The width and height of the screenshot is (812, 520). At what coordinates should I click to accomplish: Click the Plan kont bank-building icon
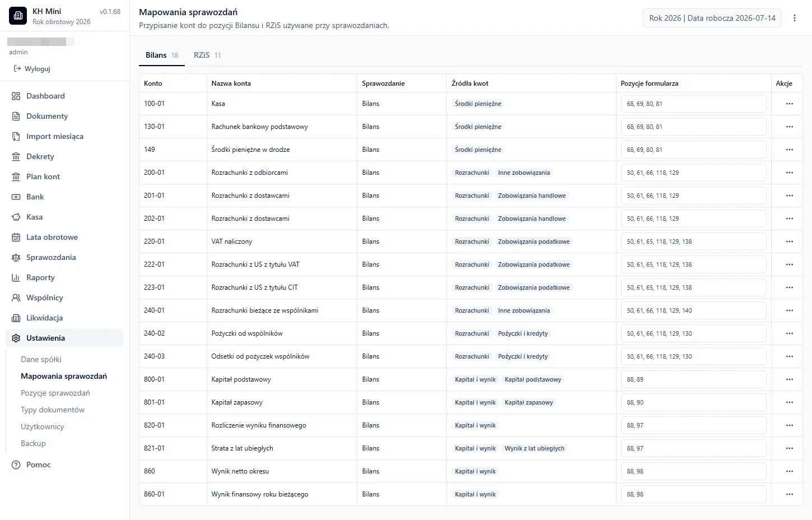[x=16, y=177]
